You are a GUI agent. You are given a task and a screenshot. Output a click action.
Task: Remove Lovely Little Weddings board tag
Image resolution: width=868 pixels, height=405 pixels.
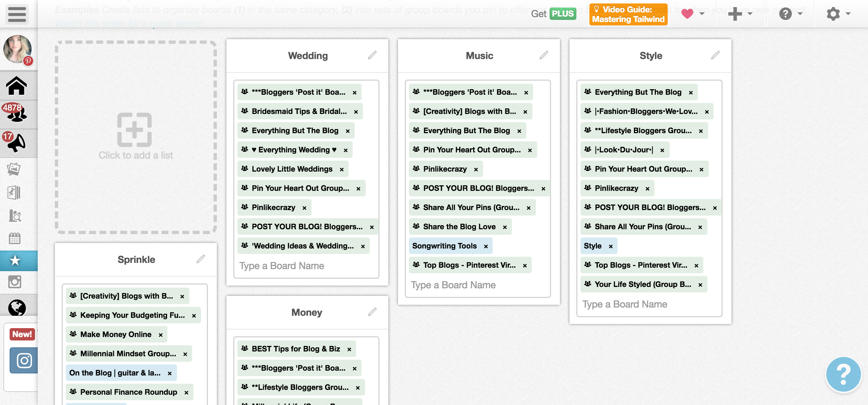click(x=342, y=170)
